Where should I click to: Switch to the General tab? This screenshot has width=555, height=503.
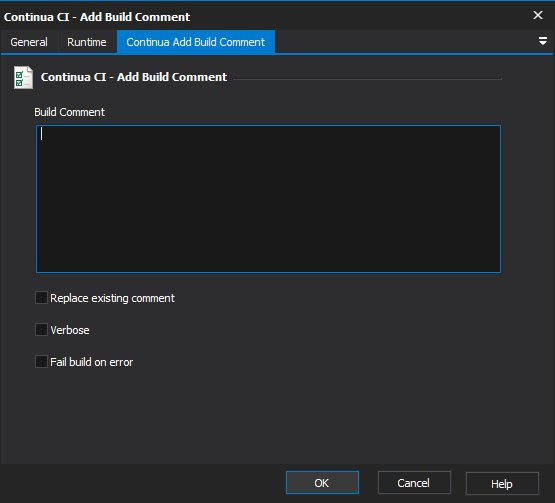click(x=29, y=42)
